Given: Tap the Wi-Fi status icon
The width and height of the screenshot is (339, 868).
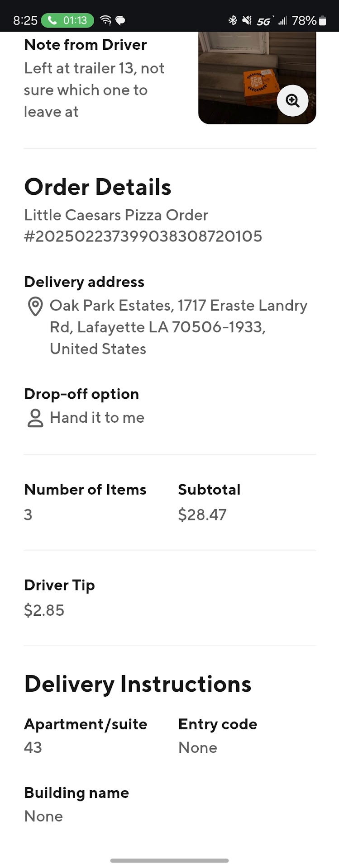Looking at the screenshot, I should (x=105, y=20).
